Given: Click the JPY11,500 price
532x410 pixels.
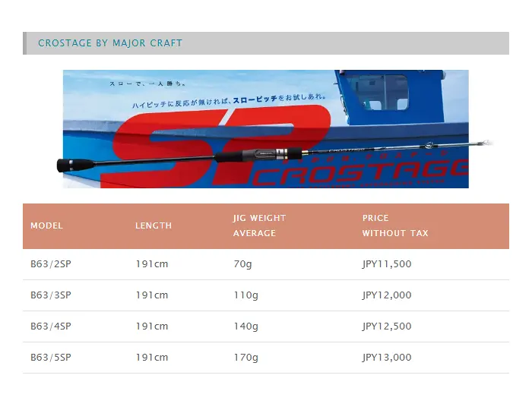Looking at the screenshot, I should [x=387, y=264].
